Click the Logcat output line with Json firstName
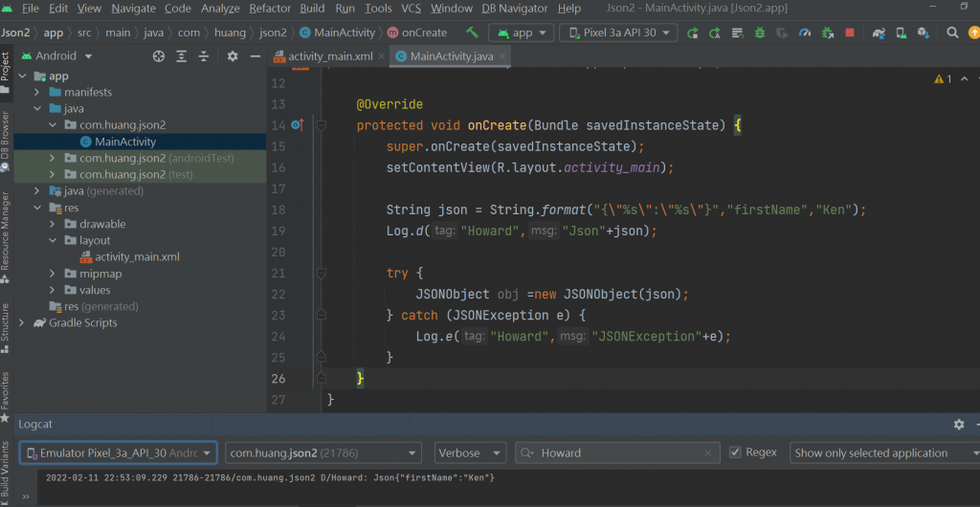 (271, 477)
